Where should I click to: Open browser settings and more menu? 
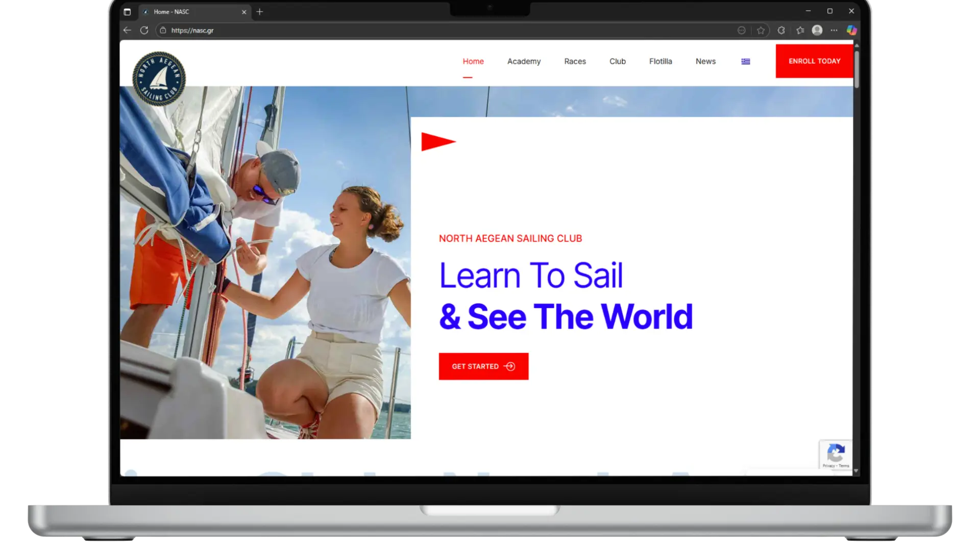click(834, 31)
